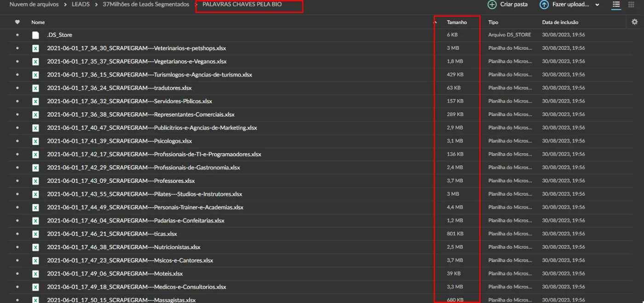Click Excel icon of Turismlogos-e-Agncias-de-turismo file
The height and width of the screenshot is (303, 644).
[x=35, y=75]
